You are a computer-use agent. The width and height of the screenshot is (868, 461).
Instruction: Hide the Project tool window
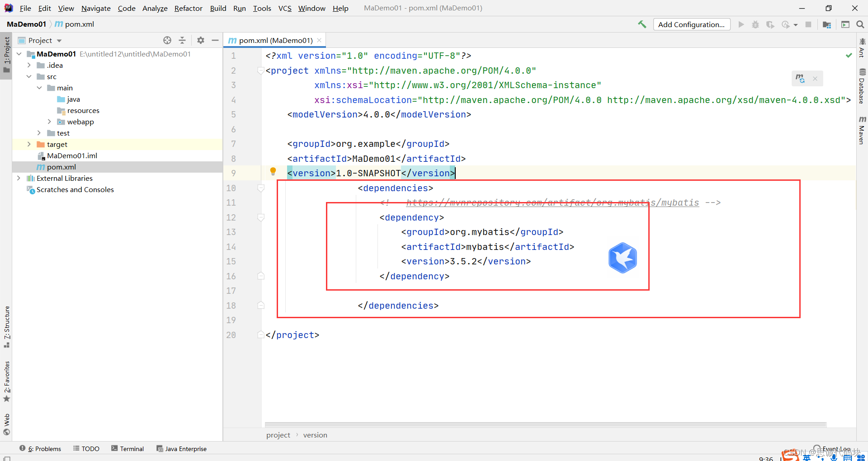(215, 40)
